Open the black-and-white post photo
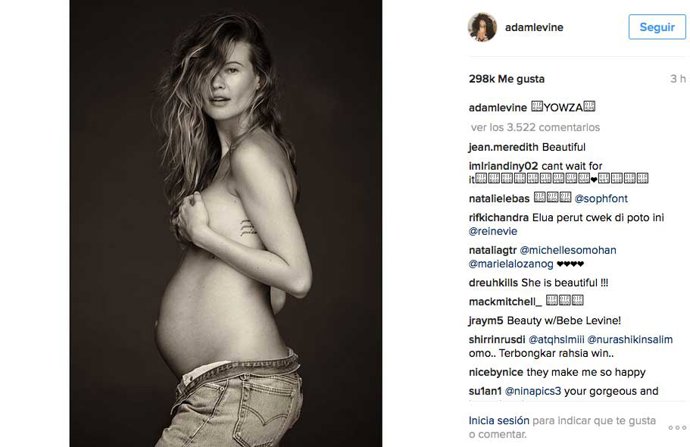Screen dimensions: 690x447 (x=226, y=224)
